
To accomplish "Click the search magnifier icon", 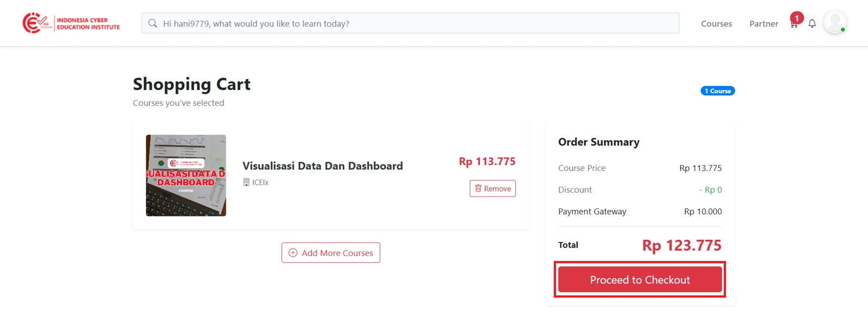I will (x=153, y=23).
